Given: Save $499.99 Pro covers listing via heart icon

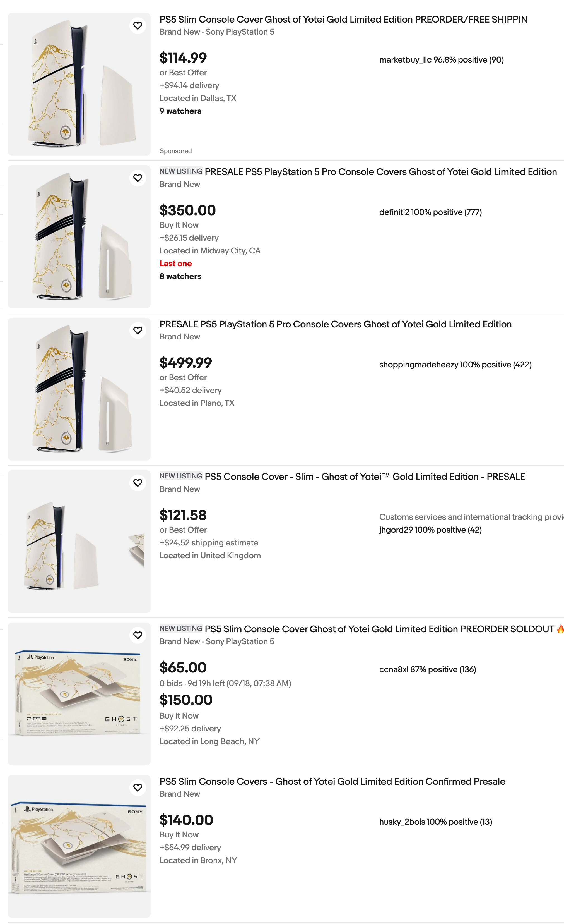Looking at the screenshot, I should coord(138,330).
